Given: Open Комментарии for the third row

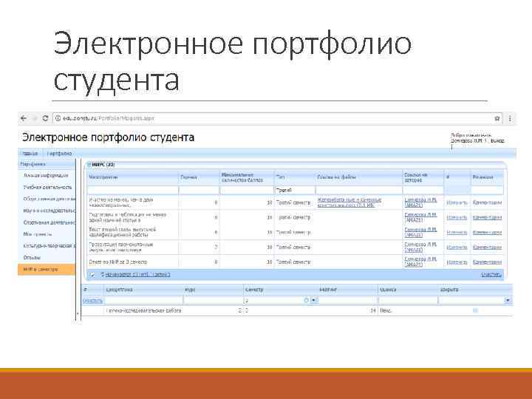Looking at the screenshot, I should 487,233.
